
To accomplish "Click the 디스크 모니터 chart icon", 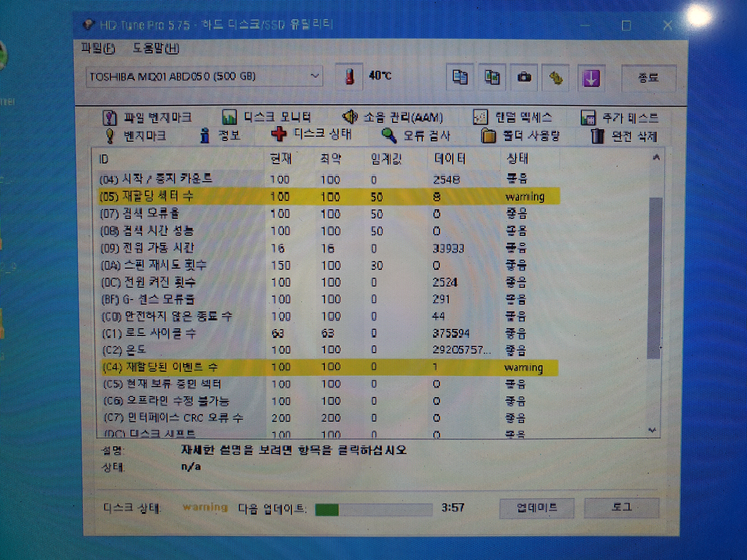I will (x=229, y=117).
